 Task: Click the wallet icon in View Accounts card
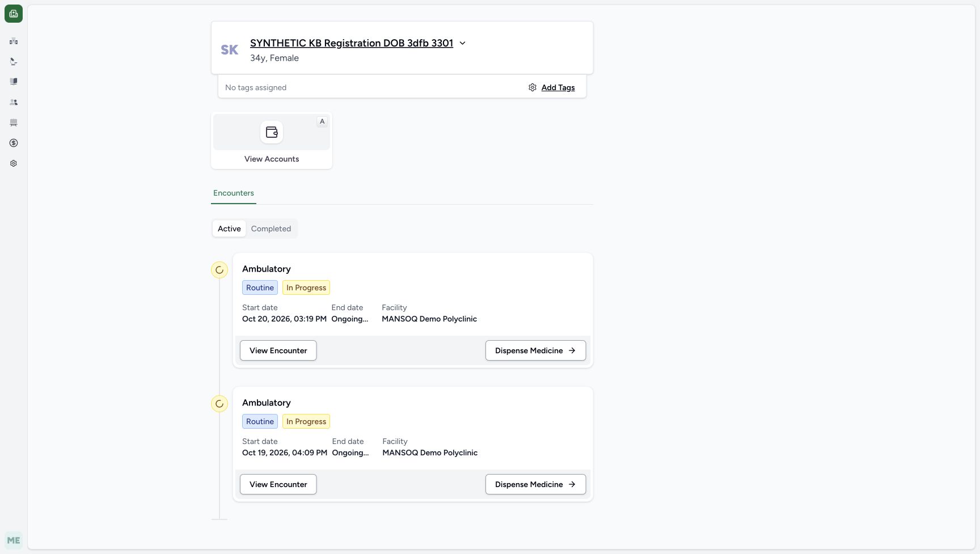tap(272, 132)
